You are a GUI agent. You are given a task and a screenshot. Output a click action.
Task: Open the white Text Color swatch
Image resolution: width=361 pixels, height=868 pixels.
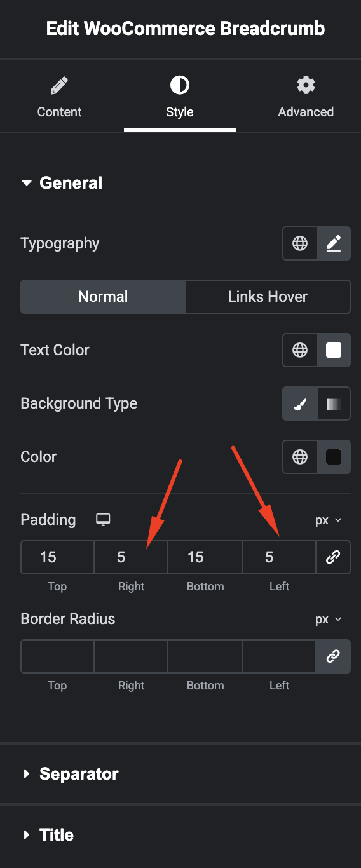334,350
